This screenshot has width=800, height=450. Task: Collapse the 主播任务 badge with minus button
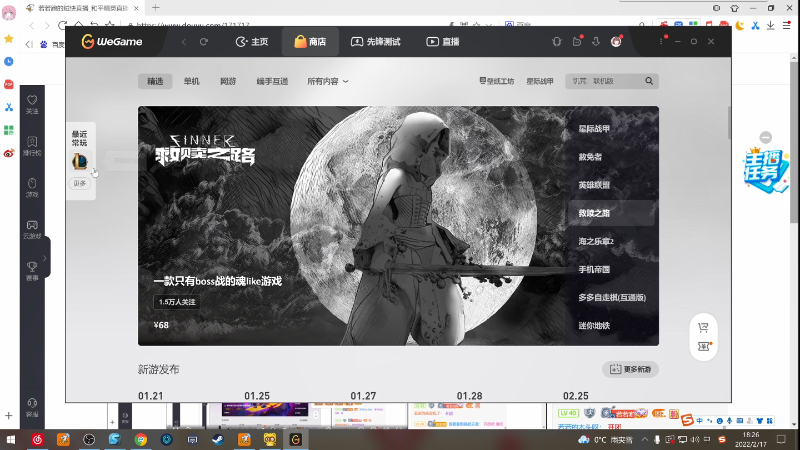[765, 137]
